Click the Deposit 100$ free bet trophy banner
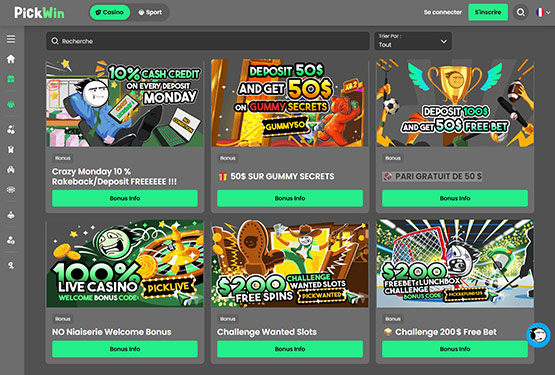 [455, 103]
